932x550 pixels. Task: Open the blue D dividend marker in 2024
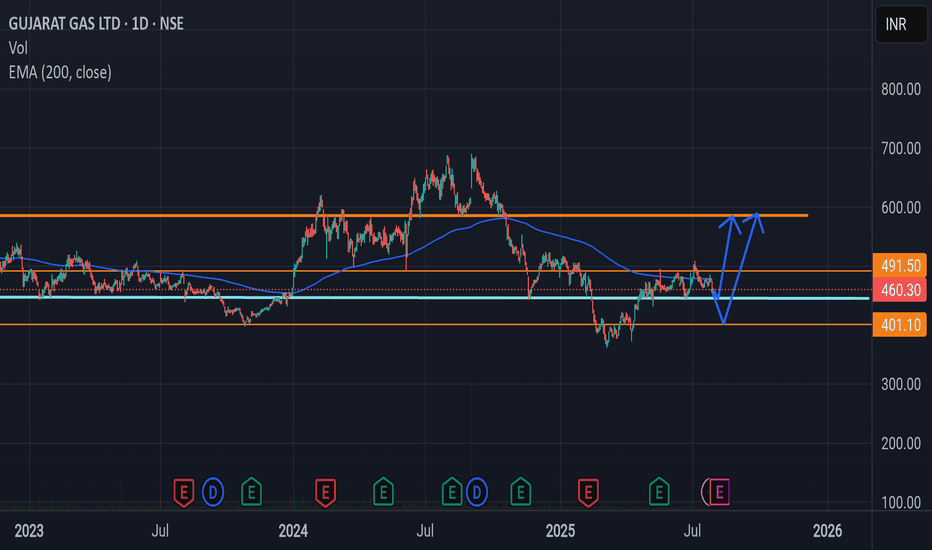point(477,492)
